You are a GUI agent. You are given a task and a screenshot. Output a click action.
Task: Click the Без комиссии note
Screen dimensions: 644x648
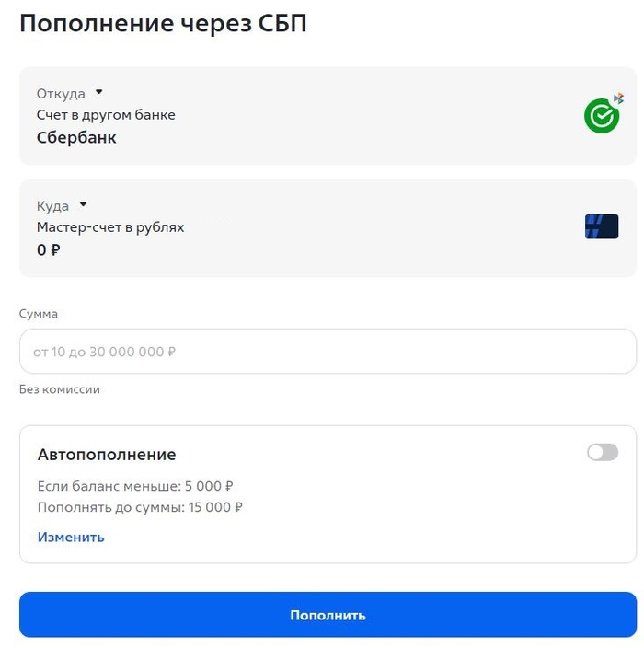pyautogui.click(x=60, y=389)
